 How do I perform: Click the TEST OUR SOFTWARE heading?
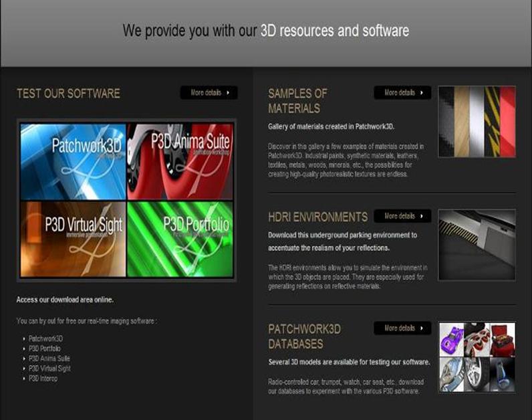pos(69,94)
